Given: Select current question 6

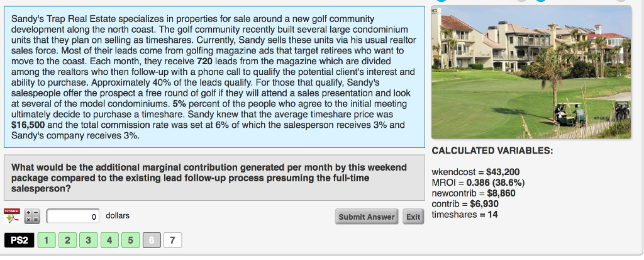Looking at the screenshot, I should pyautogui.click(x=152, y=240).
